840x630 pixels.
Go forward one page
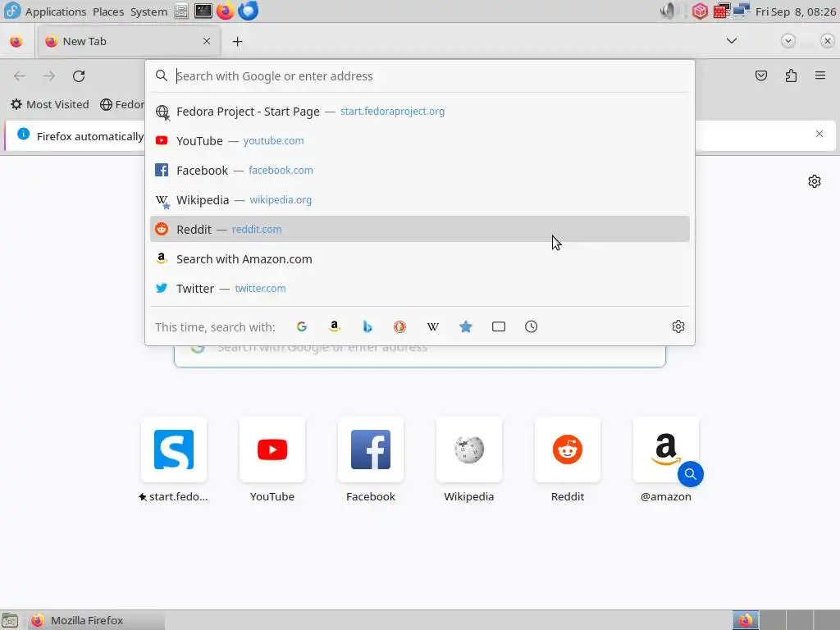click(x=49, y=76)
